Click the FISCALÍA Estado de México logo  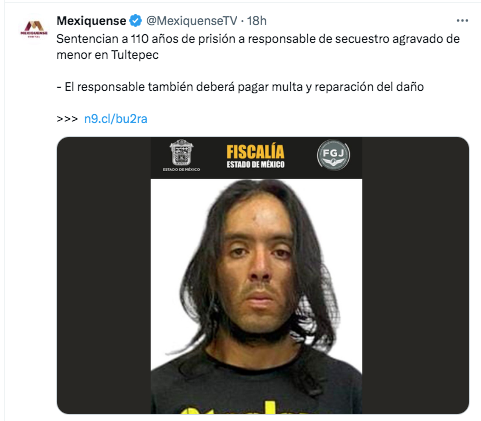pos(255,156)
